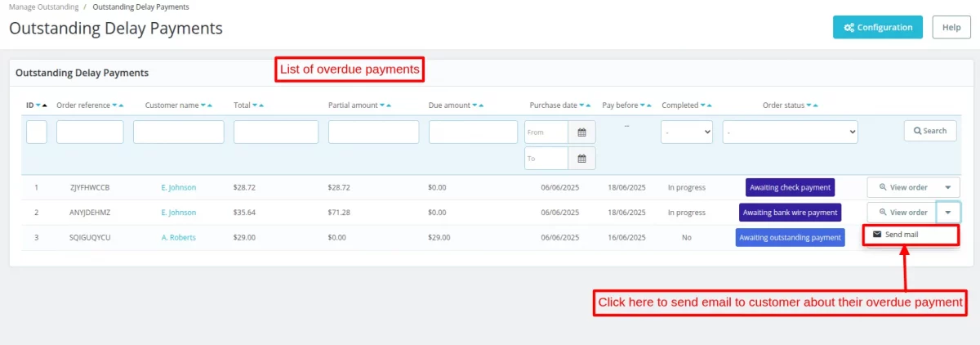Click the Help button
Image resolution: width=980 pixels, height=345 pixels.
click(951, 27)
